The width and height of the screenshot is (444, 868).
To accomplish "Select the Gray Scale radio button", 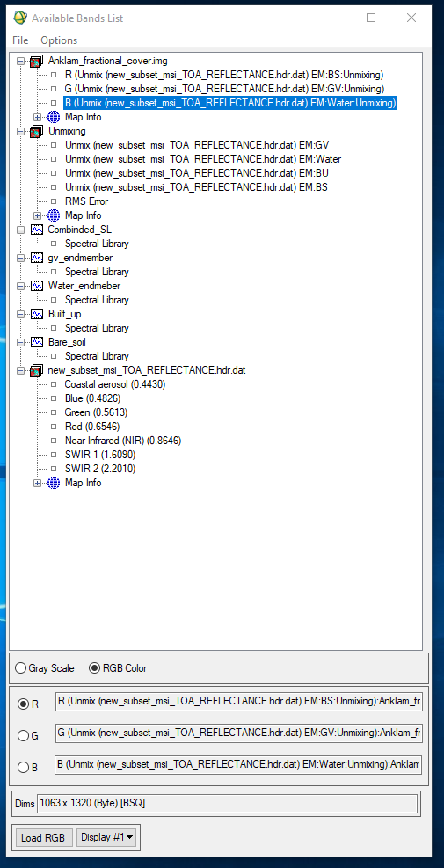I will 20,668.
